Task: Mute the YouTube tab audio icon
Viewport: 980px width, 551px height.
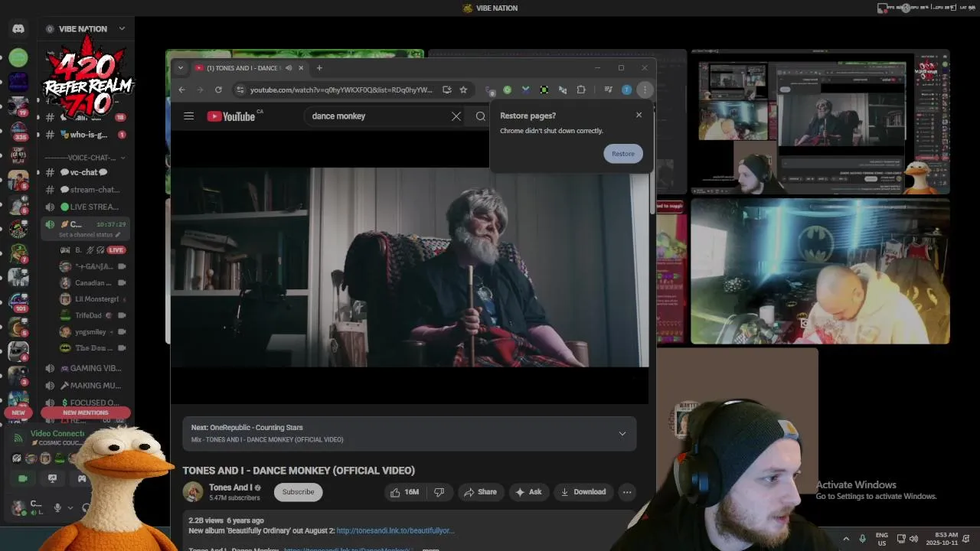Action: coord(289,67)
